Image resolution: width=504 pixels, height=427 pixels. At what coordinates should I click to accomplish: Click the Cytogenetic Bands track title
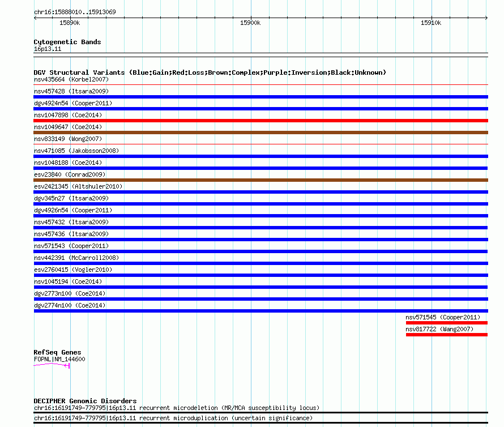pos(67,42)
